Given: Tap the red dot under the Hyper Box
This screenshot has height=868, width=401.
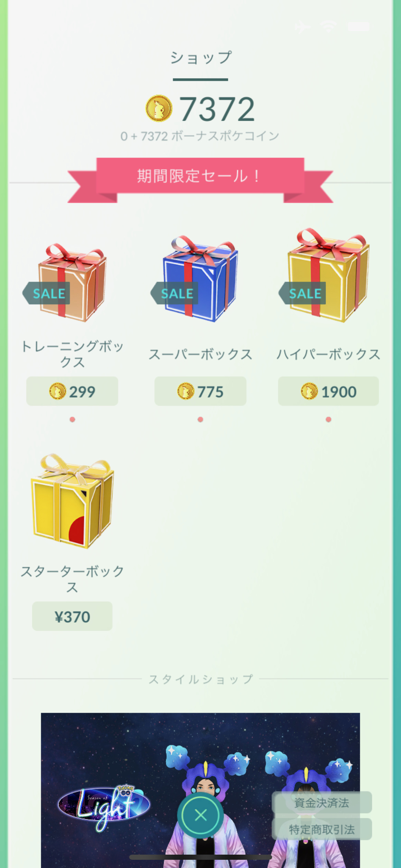Looking at the screenshot, I should pos(328,419).
